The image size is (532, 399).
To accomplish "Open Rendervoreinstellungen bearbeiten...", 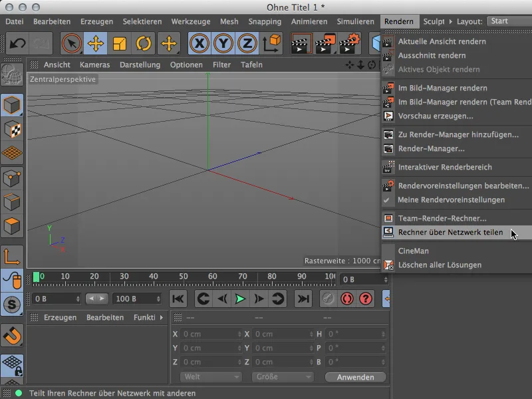I will (x=457, y=186).
